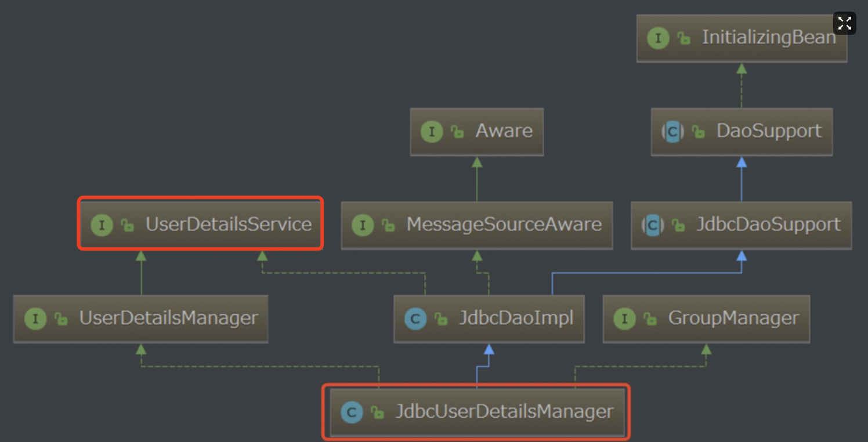Select the JdbcDaoImpl node label
The image size is (868, 442).
coord(516,318)
